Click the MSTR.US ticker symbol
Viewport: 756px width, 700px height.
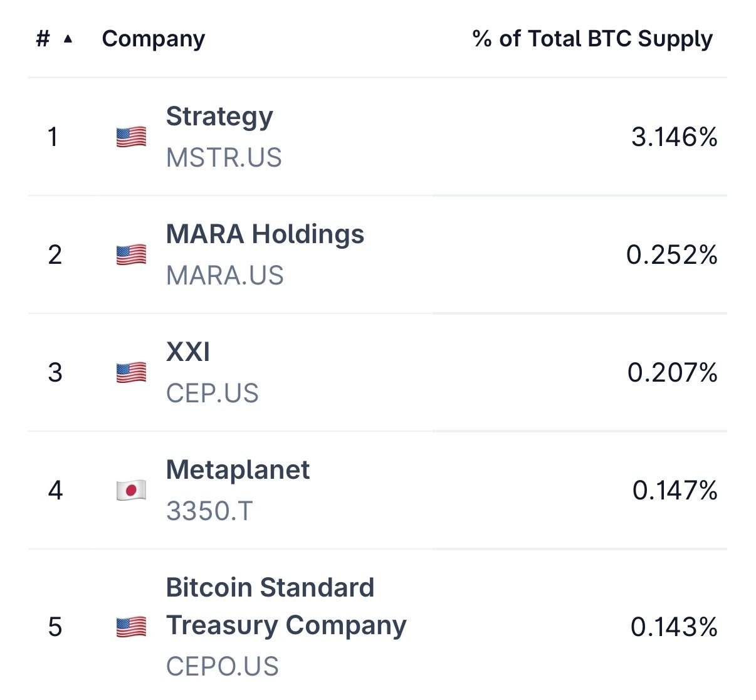point(224,158)
